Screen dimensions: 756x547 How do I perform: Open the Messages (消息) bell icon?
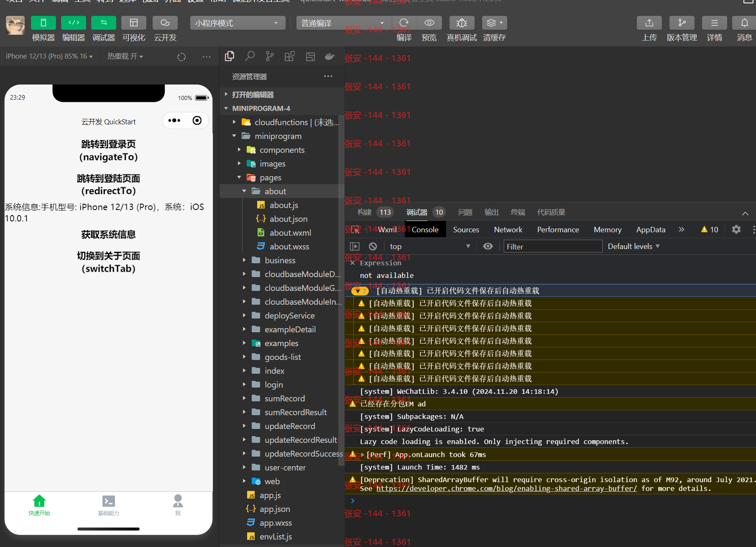(x=745, y=23)
